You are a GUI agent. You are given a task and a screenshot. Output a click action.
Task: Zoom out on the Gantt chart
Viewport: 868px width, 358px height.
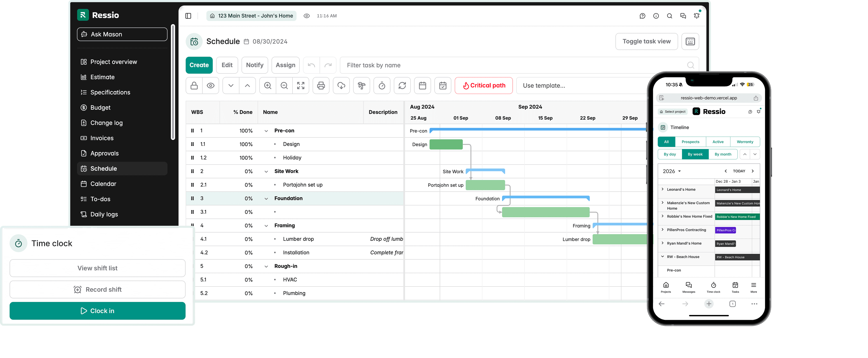point(284,86)
